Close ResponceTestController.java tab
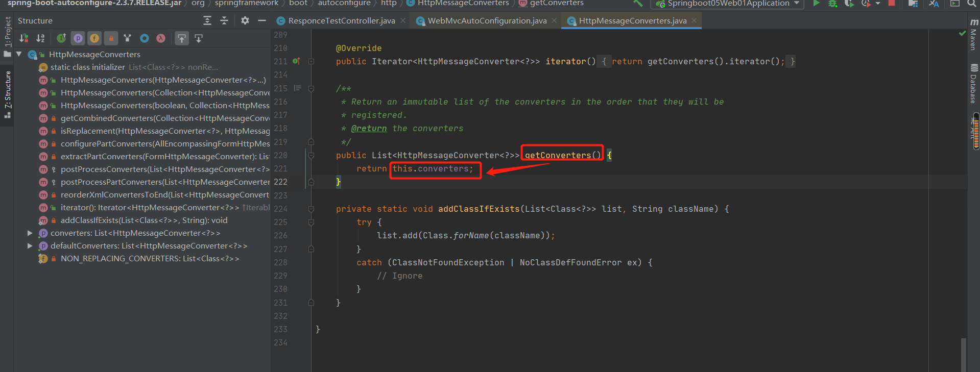Image resolution: width=980 pixels, height=372 pixels. [x=403, y=20]
